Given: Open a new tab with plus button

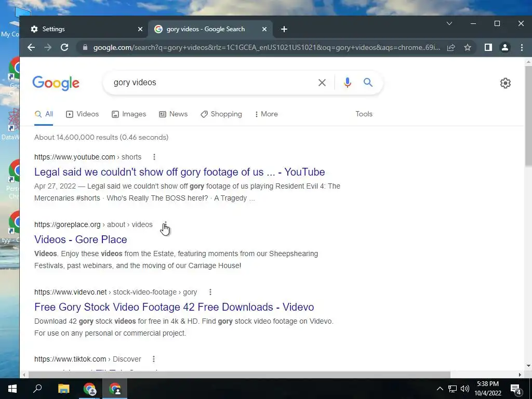Looking at the screenshot, I should tap(284, 29).
